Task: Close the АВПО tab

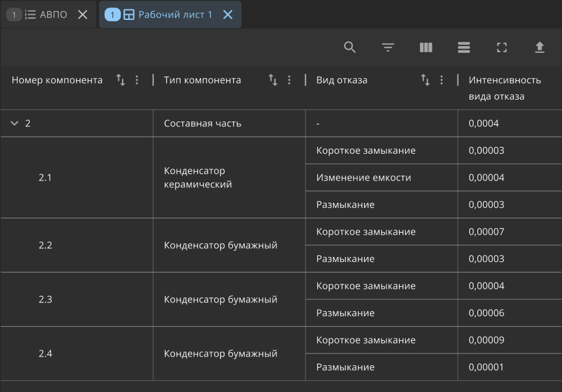Action: coord(83,15)
